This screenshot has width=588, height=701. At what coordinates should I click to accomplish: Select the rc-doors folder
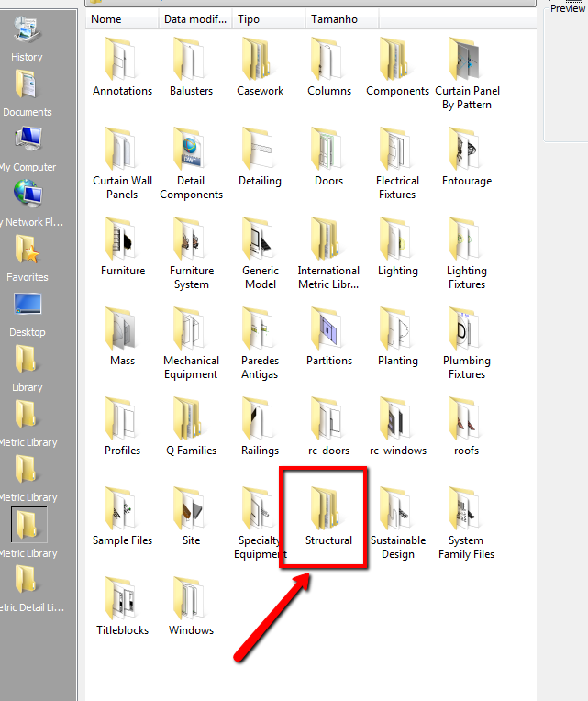[x=328, y=427]
